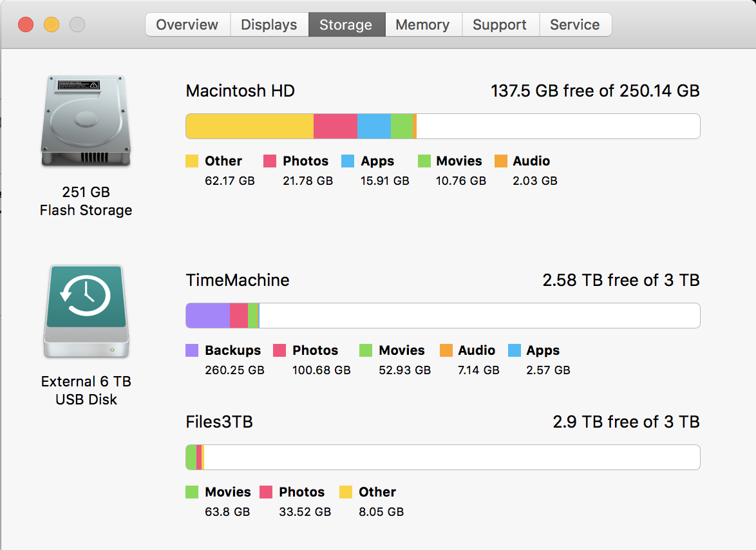
Task: Click the TimeMachine volume name
Action: [x=238, y=280]
